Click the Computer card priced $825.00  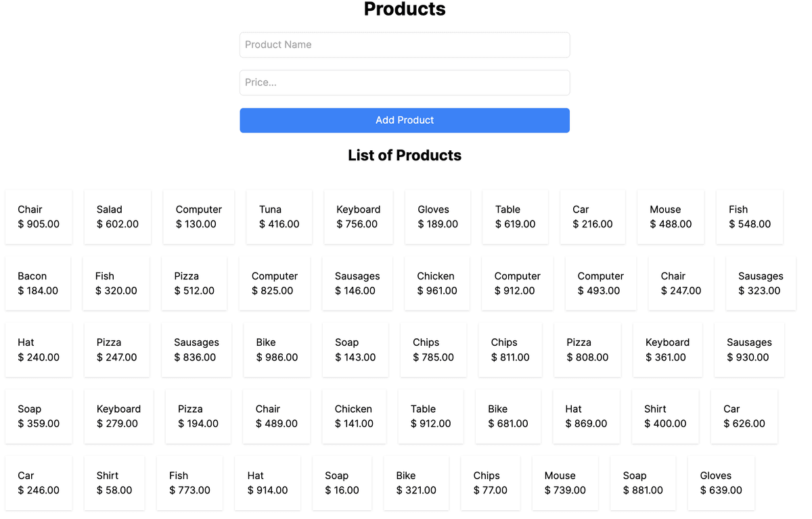(x=274, y=284)
